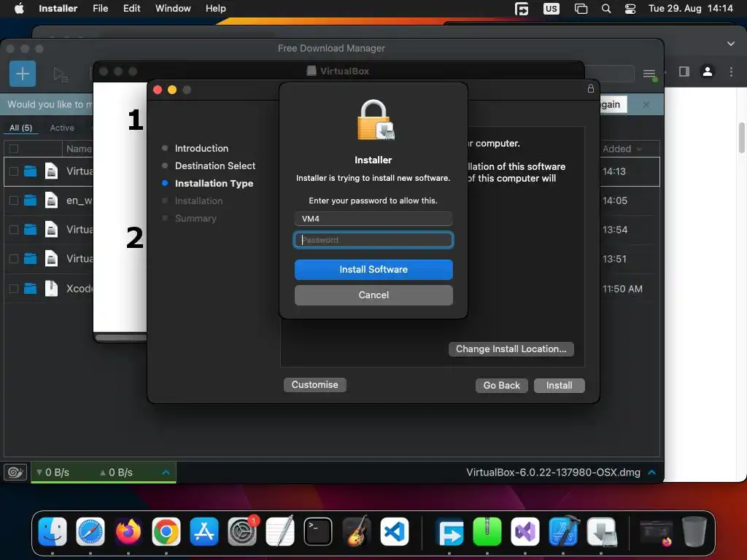
Task: Click the 11:50 AM added time
Action: (622, 289)
